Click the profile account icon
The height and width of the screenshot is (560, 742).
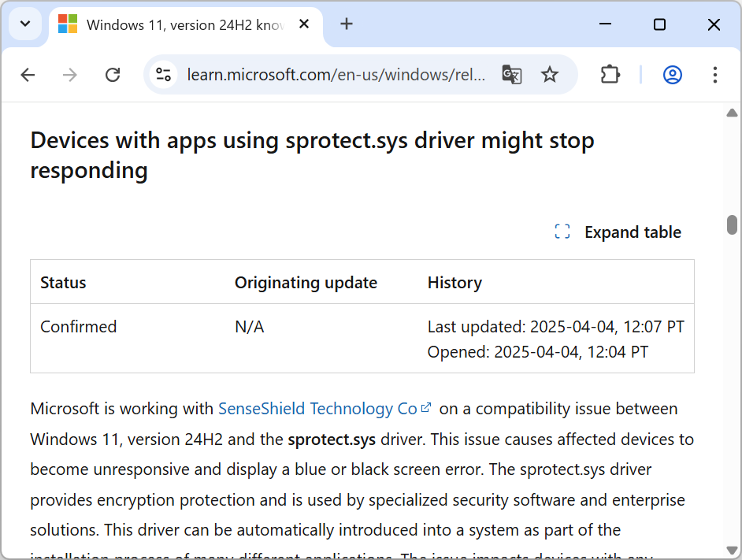(x=672, y=74)
